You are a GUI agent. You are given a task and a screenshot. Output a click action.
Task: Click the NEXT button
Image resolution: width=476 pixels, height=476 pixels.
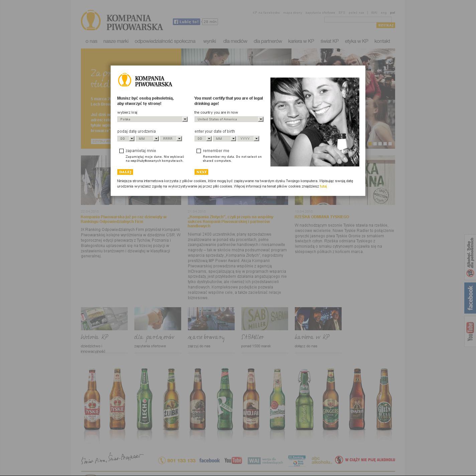pyautogui.click(x=201, y=172)
